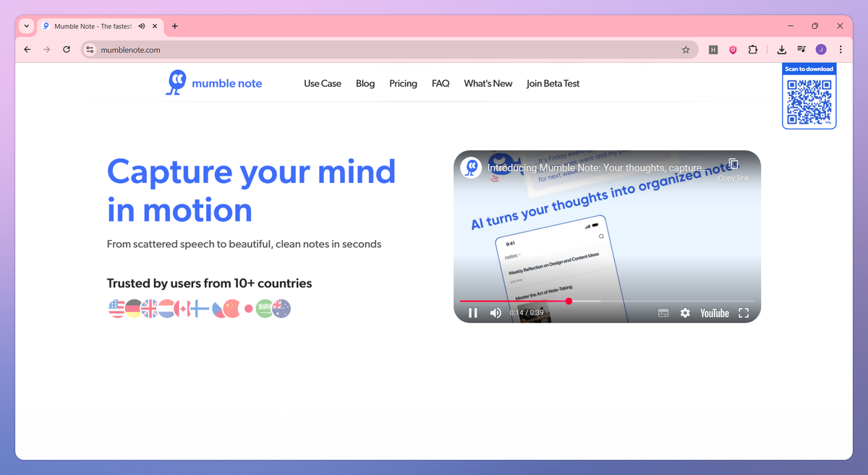Close the Mumble Note tab
This screenshot has width=868, height=475.
point(155,26)
